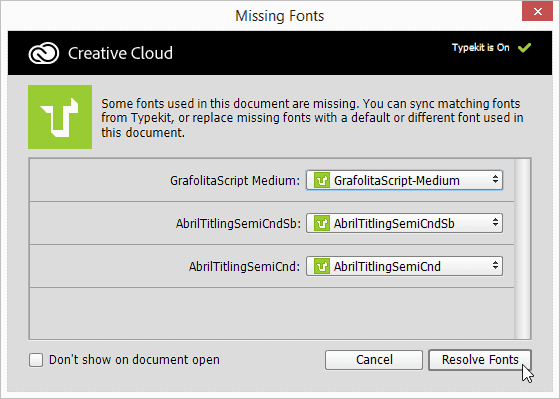Open the last row's AbrilTitlingSemiCnd replacement dropdown

tap(404, 266)
